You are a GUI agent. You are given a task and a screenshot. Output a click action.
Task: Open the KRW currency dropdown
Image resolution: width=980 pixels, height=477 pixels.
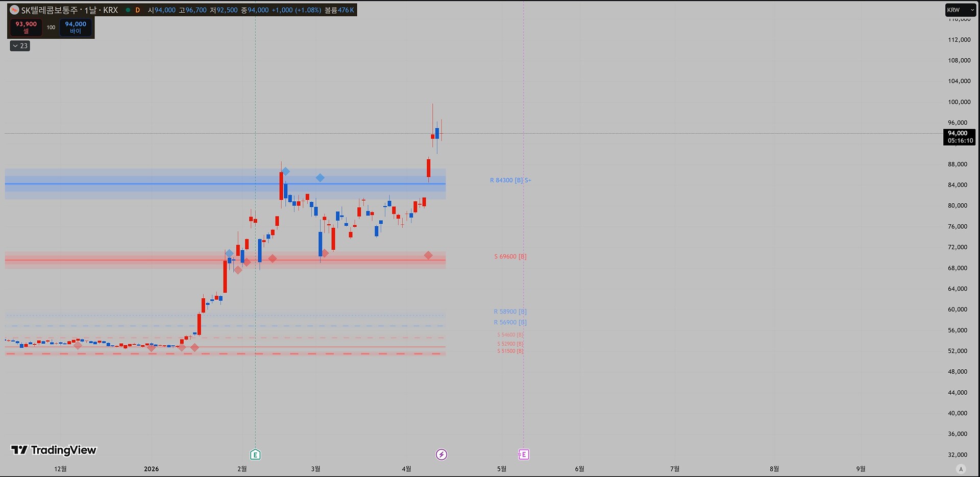point(960,10)
